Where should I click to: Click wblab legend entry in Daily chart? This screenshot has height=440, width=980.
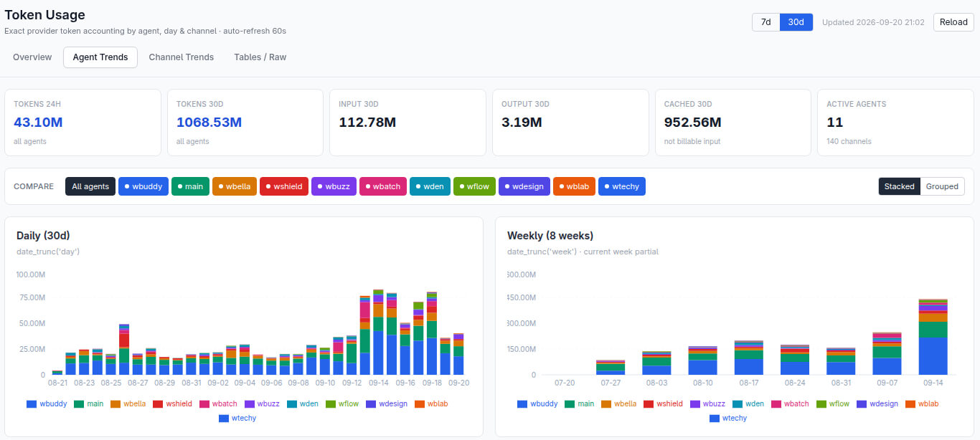click(431, 404)
